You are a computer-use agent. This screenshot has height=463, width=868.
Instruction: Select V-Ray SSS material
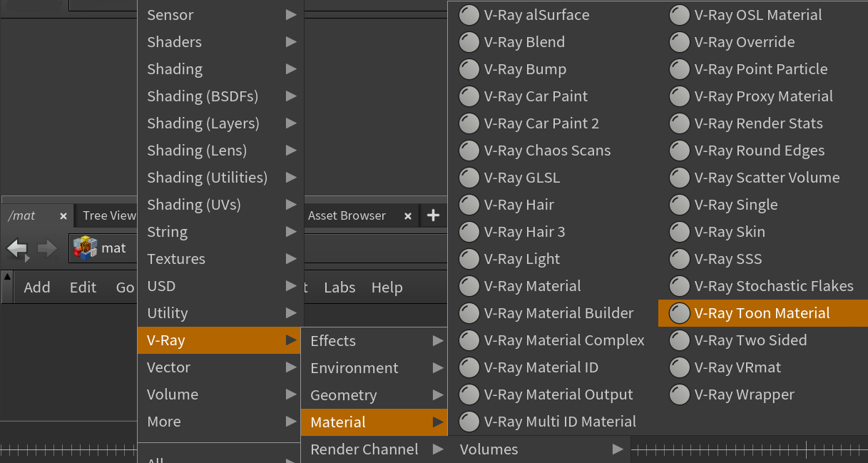click(x=763, y=259)
